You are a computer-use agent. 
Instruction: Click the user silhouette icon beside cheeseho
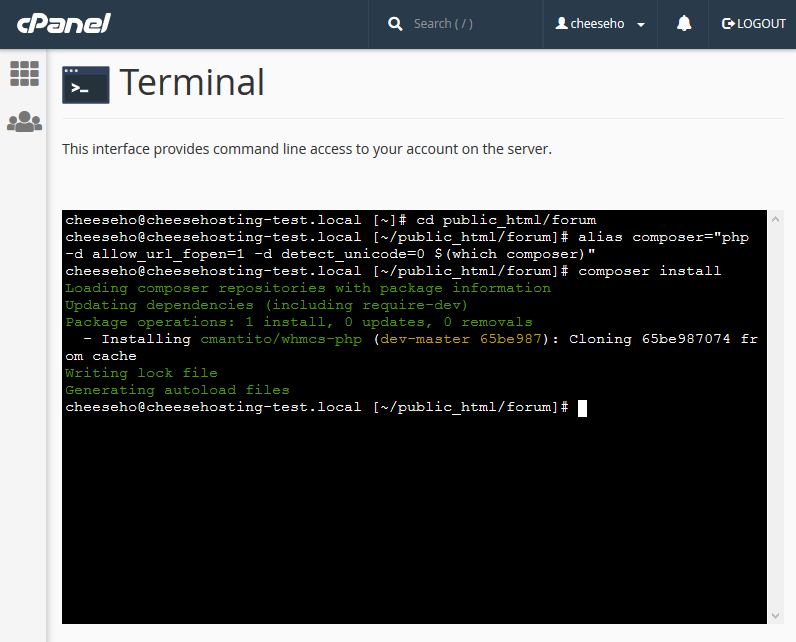click(x=561, y=24)
